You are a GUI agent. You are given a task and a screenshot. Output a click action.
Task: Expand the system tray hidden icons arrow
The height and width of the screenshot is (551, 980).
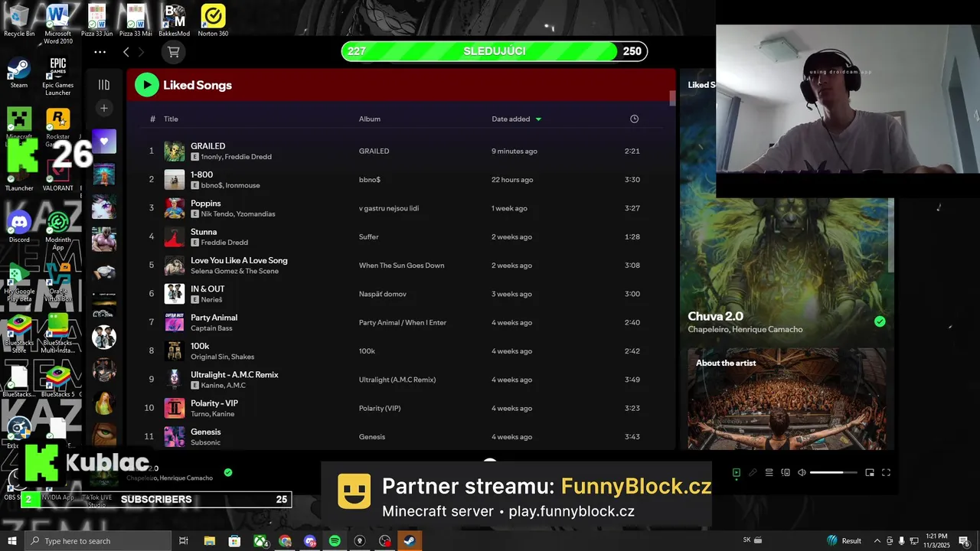(x=877, y=541)
